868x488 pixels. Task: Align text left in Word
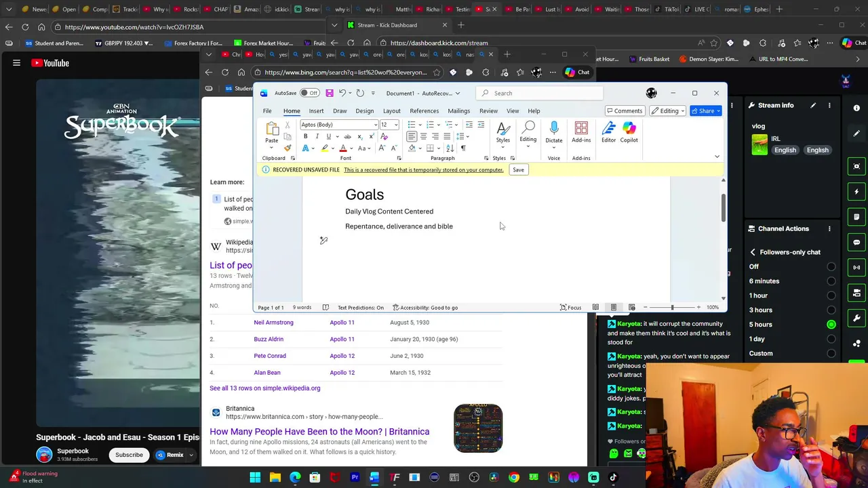[412, 136]
